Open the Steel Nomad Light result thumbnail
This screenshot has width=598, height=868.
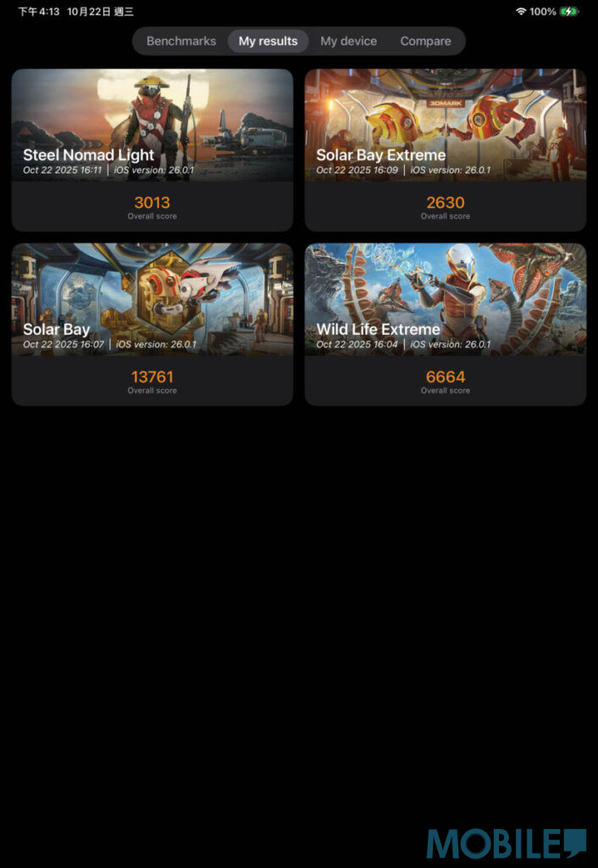tap(152, 125)
